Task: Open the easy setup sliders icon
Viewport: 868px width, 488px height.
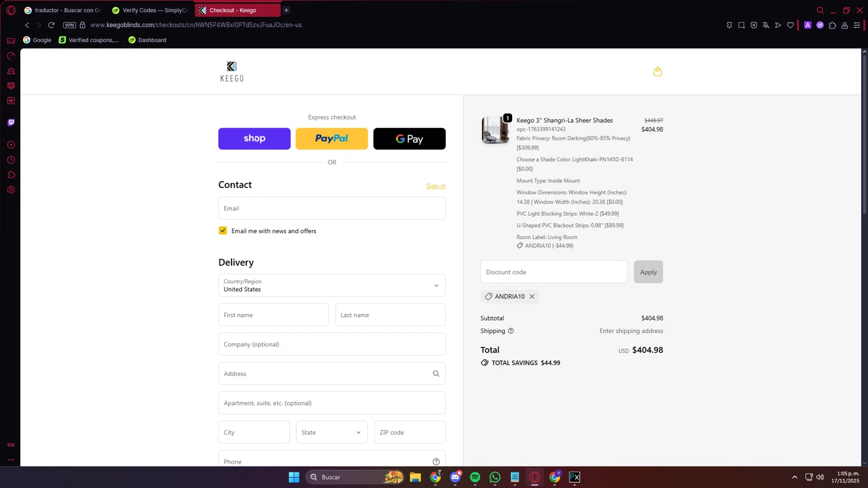Action: click(x=857, y=25)
